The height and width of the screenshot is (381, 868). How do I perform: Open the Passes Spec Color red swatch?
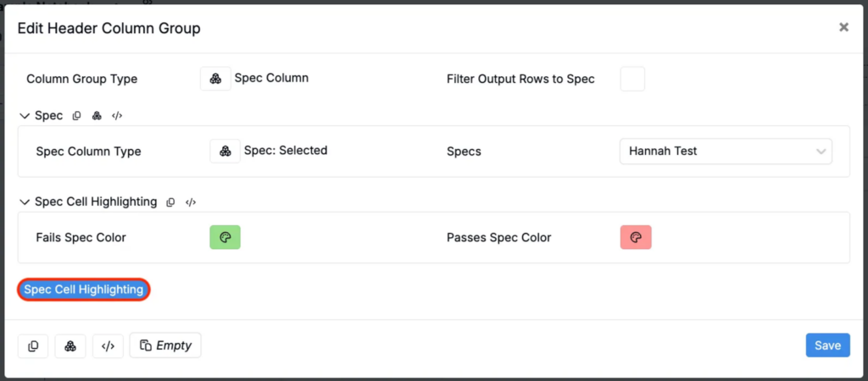coord(636,237)
